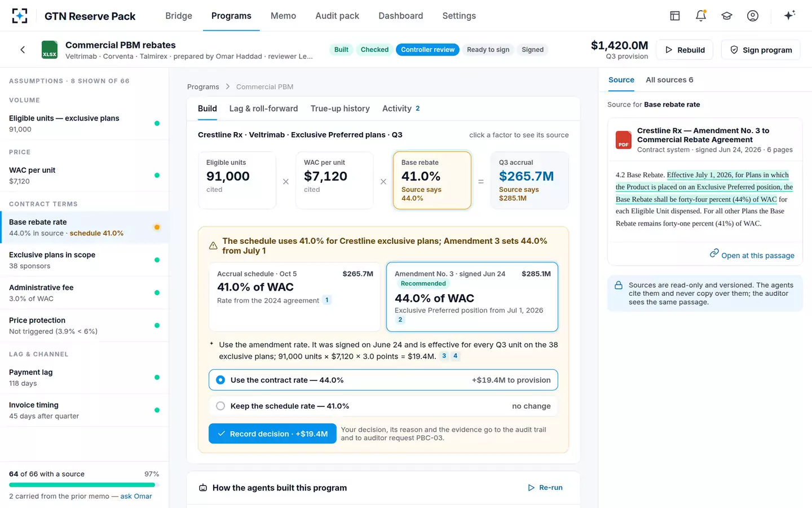Click the orange status dot on Base rebate rate
Viewport: 812px width, 508px height.
click(157, 227)
